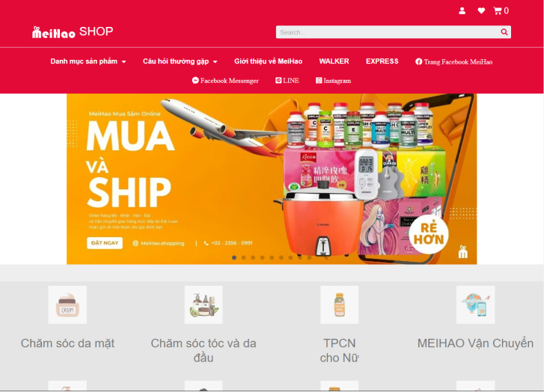Click inside the Search input field
Image resolution: width=544 pixels, height=392 pixels.
pyautogui.click(x=388, y=32)
